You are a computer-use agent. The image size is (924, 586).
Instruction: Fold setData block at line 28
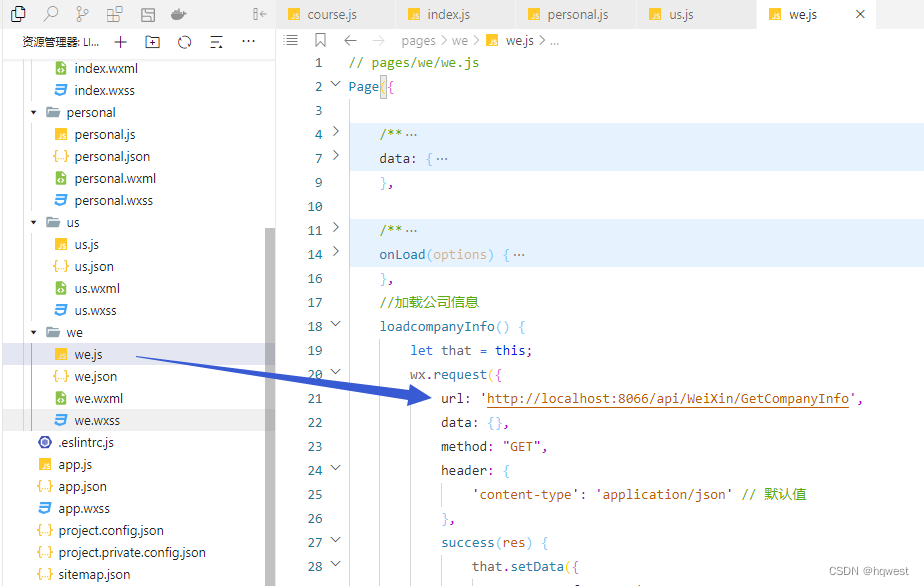(335, 564)
